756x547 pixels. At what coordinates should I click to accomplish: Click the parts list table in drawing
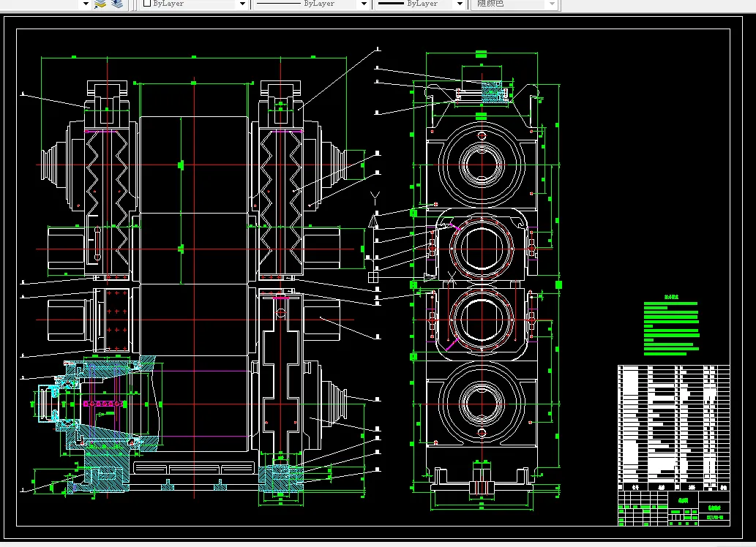673,428
